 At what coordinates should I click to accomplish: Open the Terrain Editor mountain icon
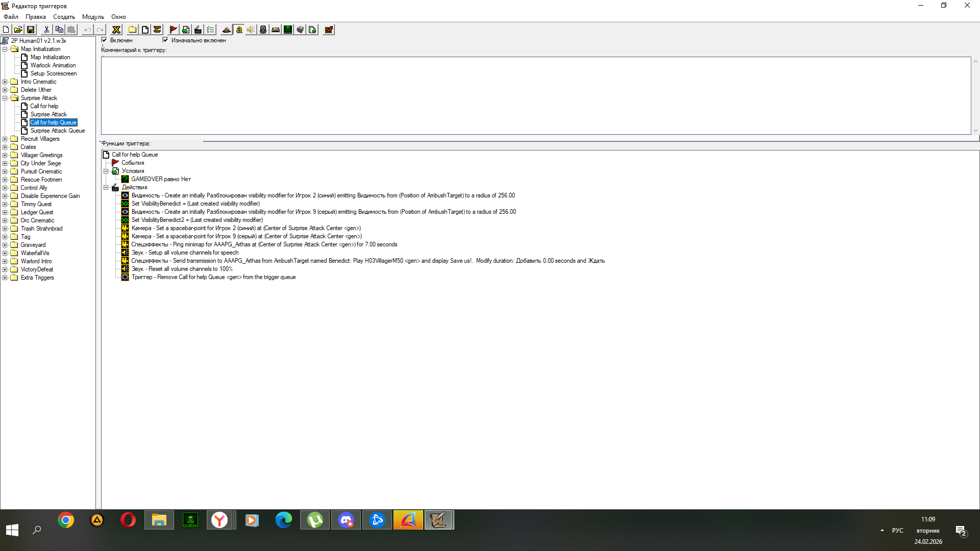(x=227, y=30)
